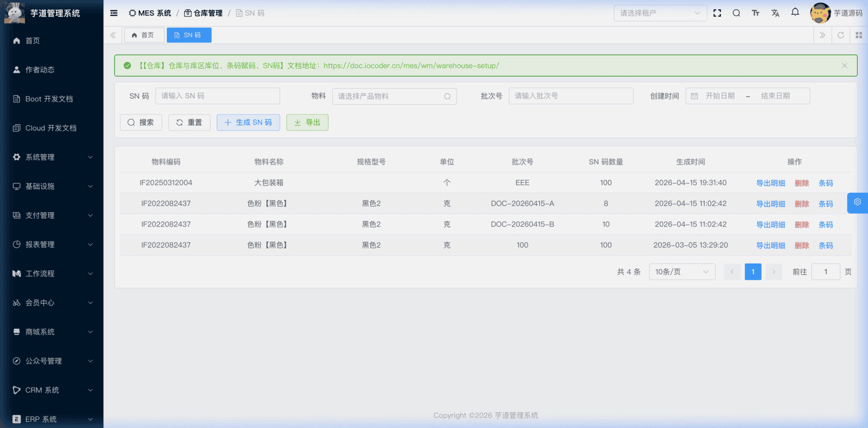Open the user avatar 芋道源码 menu
This screenshot has width=868, height=428.
coord(836,13)
